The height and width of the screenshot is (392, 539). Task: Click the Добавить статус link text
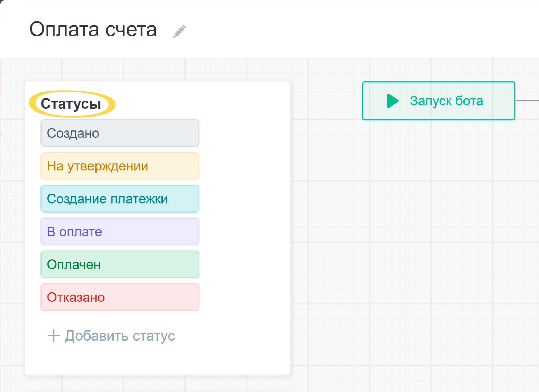click(120, 336)
